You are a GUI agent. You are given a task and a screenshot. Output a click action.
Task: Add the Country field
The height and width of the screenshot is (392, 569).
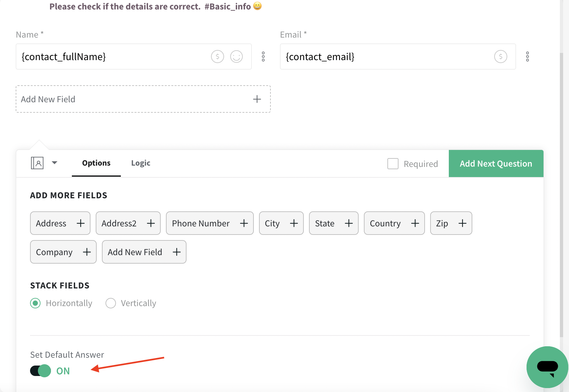coord(394,223)
